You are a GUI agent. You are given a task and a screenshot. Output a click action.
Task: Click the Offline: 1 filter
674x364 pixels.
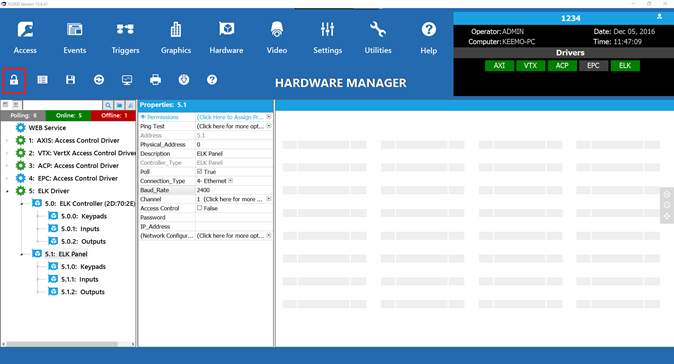click(113, 116)
